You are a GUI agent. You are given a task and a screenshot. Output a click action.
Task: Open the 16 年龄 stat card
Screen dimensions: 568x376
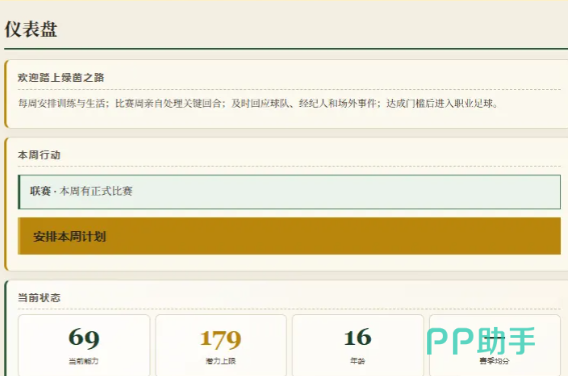point(358,345)
